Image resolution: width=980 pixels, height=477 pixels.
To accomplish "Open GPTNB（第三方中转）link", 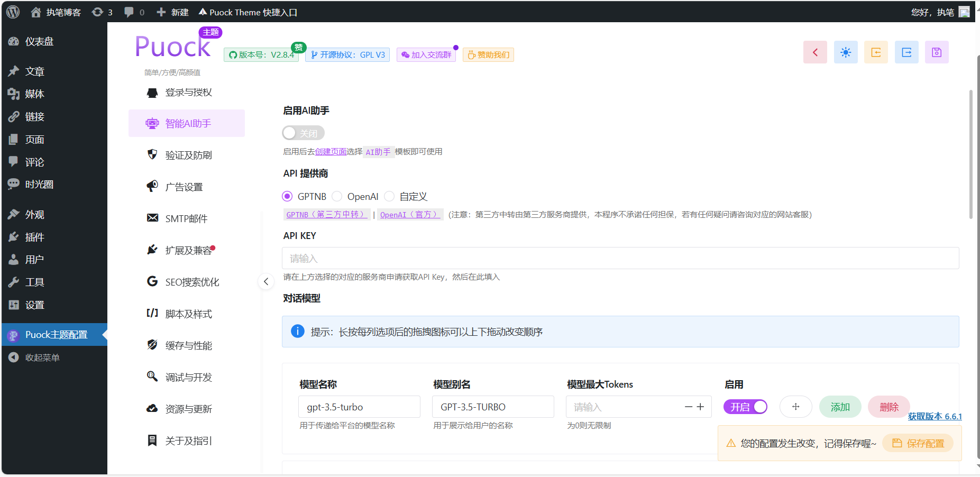I will coord(326,215).
